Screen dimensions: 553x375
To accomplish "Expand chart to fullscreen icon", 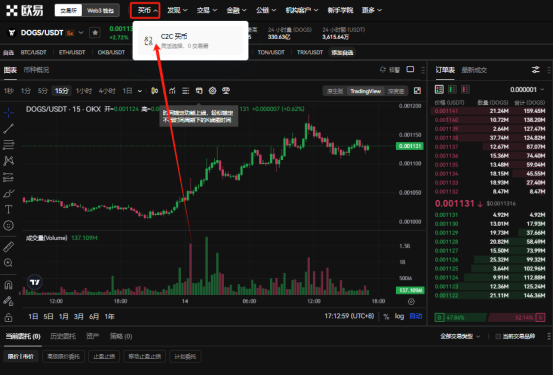I will pos(417,91).
